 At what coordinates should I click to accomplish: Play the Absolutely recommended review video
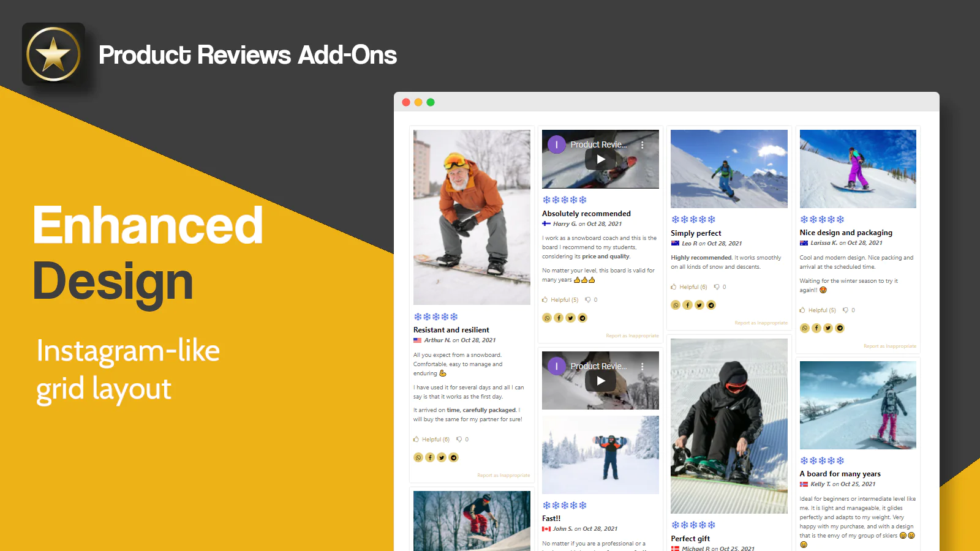[x=600, y=159]
